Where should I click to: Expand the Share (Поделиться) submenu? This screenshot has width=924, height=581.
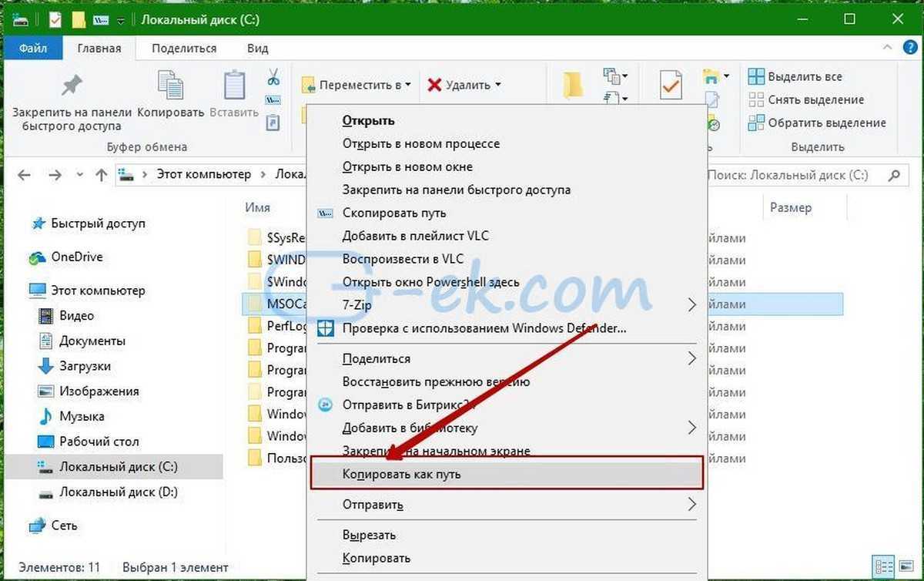coord(691,358)
